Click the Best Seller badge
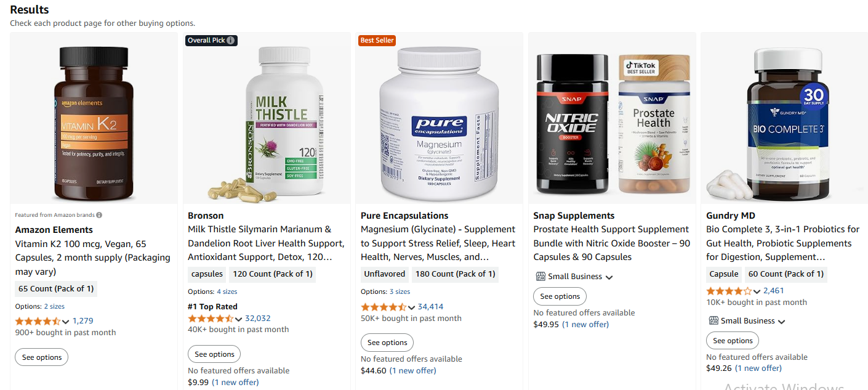 (x=377, y=40)
